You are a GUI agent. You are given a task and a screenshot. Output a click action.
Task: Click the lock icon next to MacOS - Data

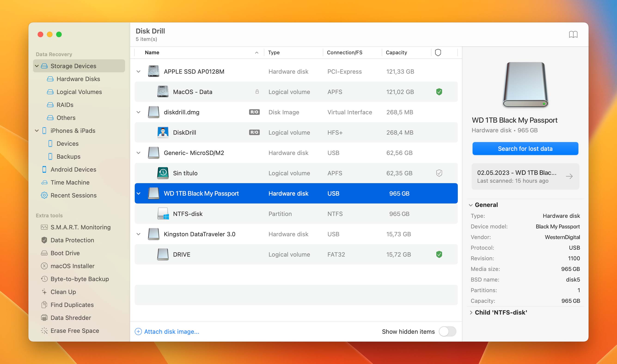point(257,92)
